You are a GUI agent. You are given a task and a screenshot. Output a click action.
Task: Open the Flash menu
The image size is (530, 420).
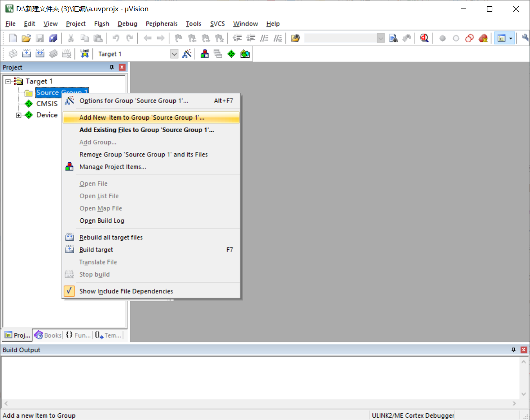(x=101, y=24)
